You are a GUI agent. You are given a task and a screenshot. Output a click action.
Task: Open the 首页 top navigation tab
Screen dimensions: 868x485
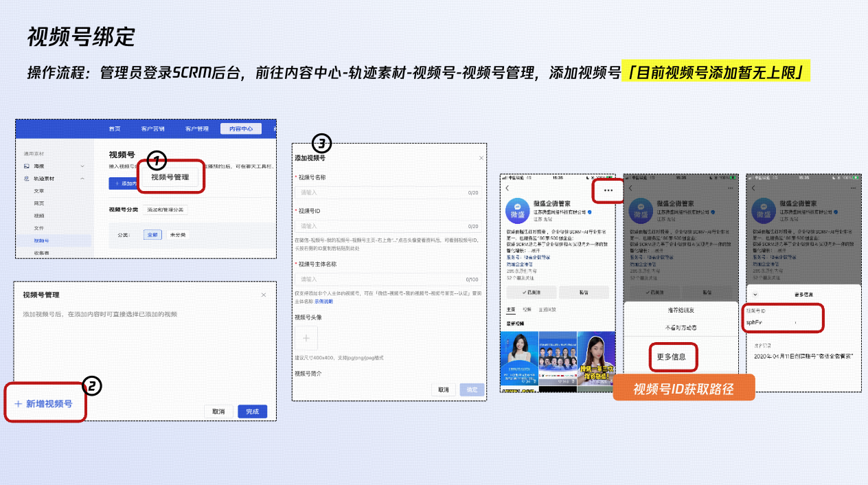pos(115,128)
